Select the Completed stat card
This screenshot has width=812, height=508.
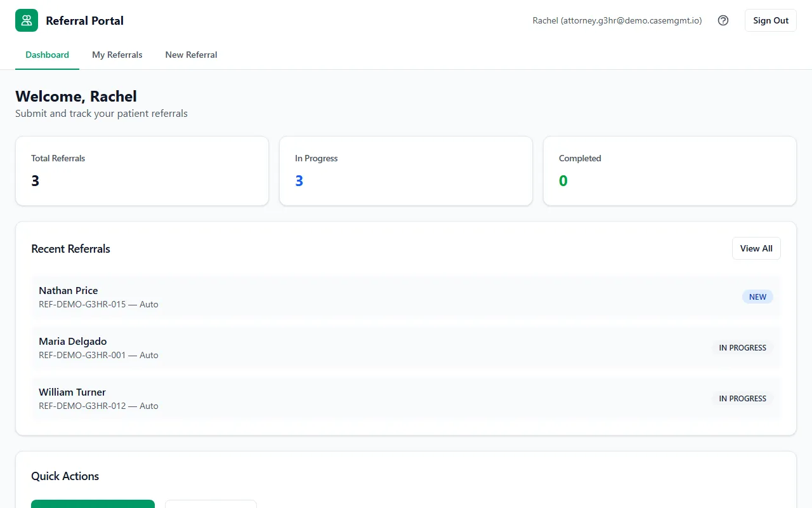670,171
